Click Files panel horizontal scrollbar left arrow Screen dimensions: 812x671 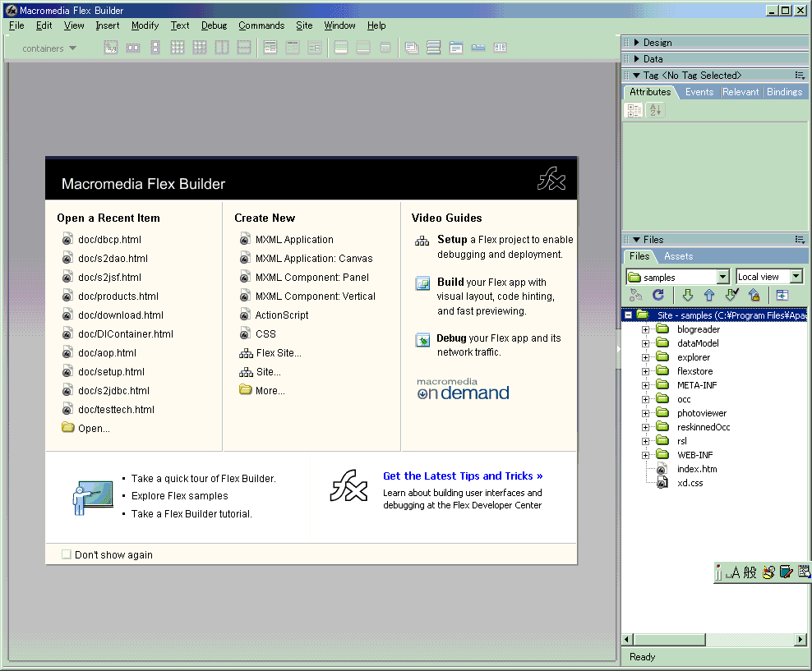[628, 640]
